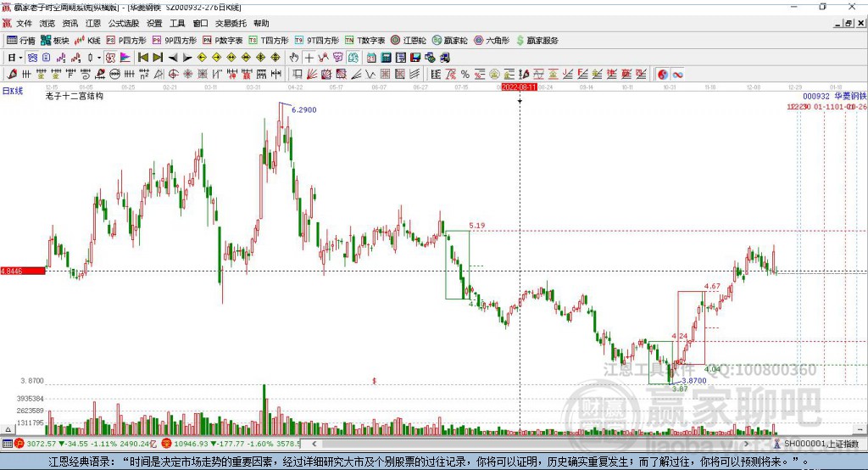Expand the candlestick style dropdown arrow
The height and width of the screenshot is (470, 868).
pos(99,58)
